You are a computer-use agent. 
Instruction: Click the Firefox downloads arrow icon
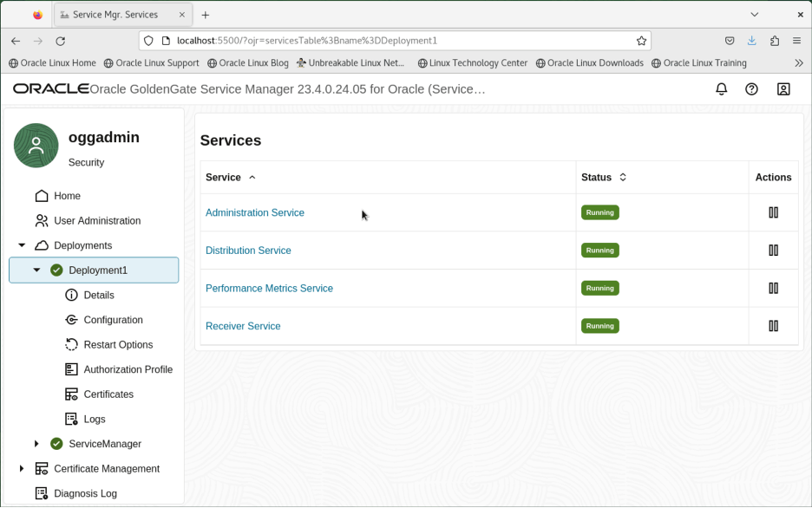tap(752, 41)
